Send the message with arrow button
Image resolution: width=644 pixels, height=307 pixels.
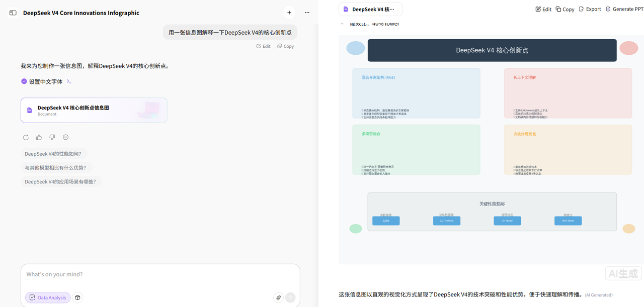coord(290,297)
